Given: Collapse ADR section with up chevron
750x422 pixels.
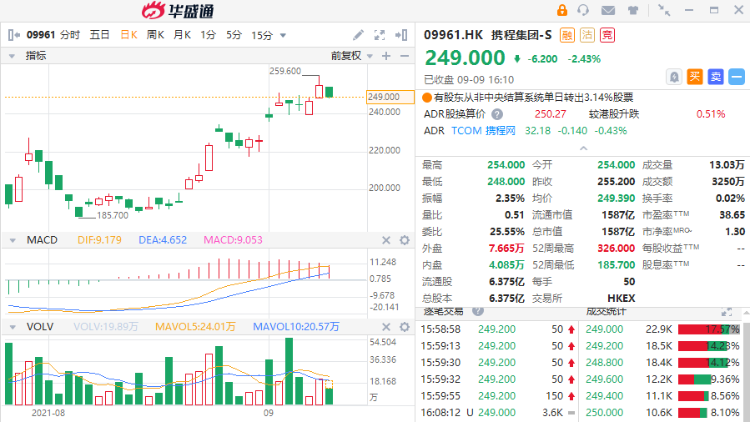Looking at the screenshot, I should coord(584,148).
